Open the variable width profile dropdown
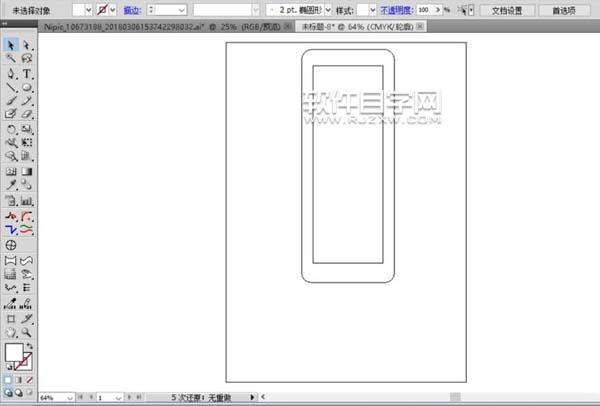This screenshot has height=406, width=600. (256, 10)
